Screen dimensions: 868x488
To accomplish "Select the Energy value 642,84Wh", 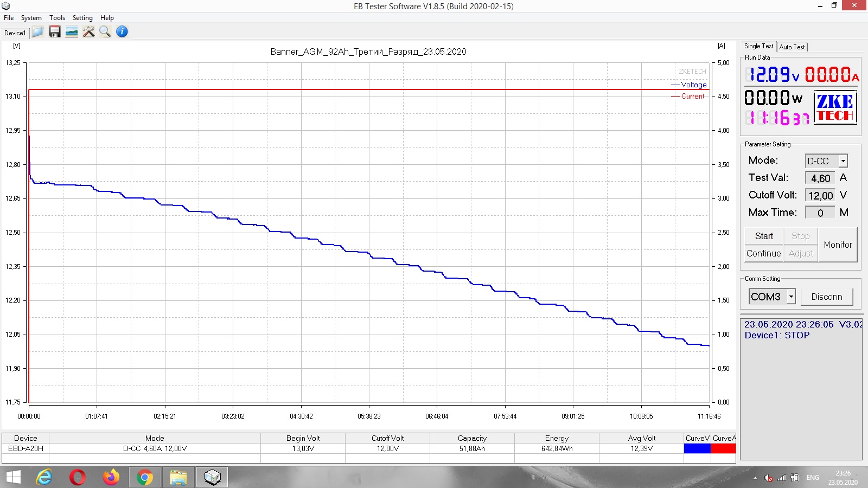I will (x=557, y=448).
